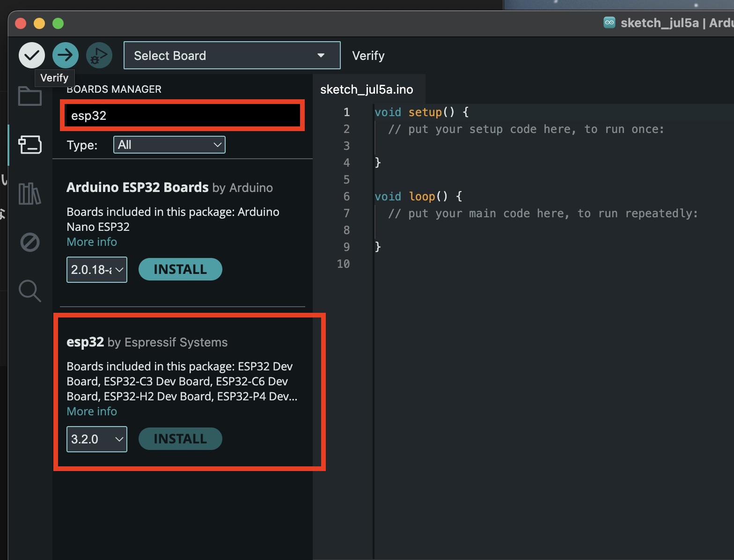
Task: Click the BOARDS MANAGER panel heading
Action: [x=114, y=89]
